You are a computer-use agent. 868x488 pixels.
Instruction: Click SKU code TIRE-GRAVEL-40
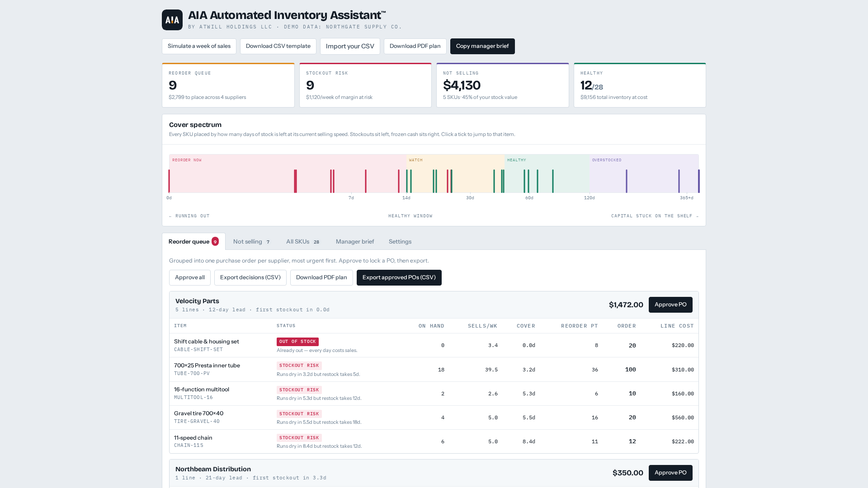[197, 422]
